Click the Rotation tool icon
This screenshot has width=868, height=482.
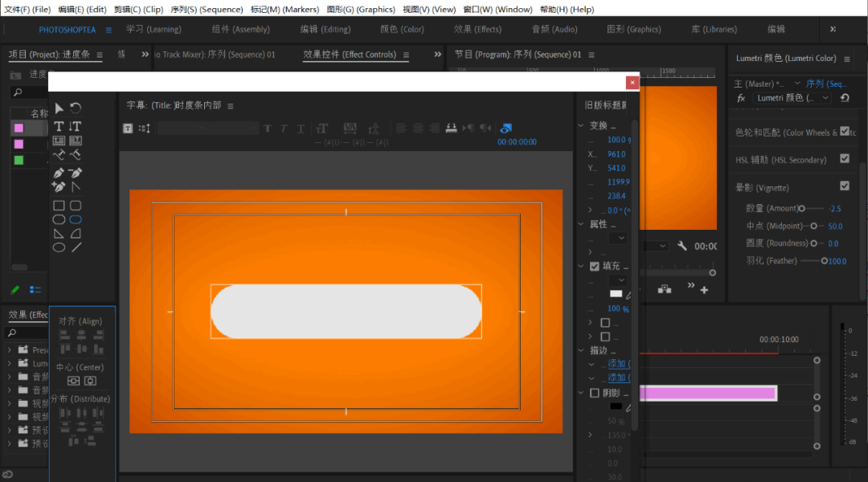[76, 108]
